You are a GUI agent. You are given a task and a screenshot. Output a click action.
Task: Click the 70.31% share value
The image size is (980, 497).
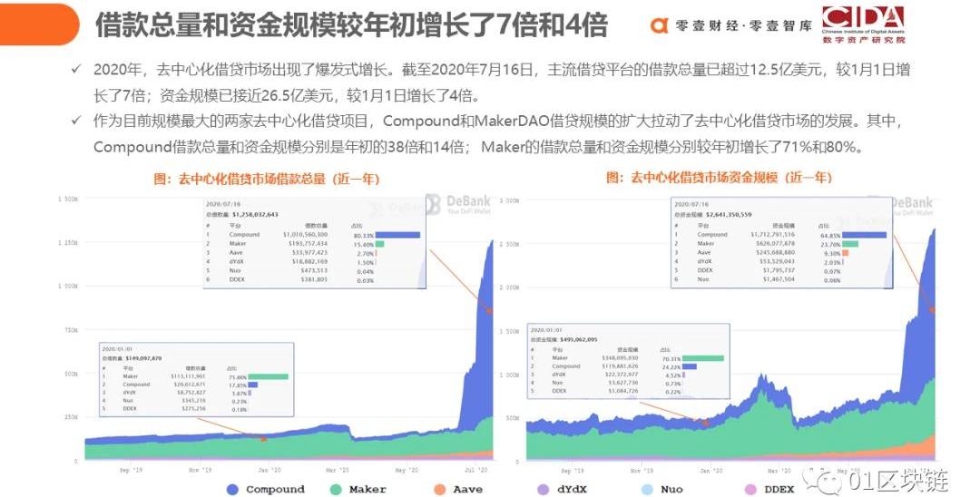point(671,360)
